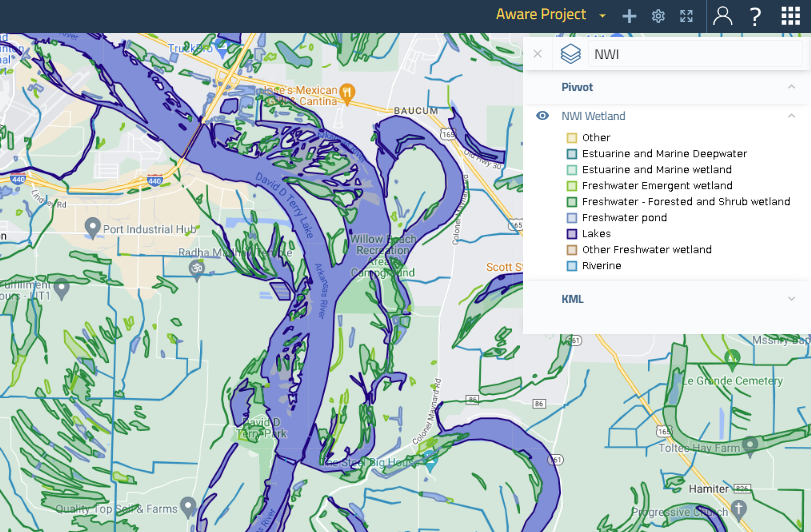Screen dimensions: 811x532
Task: Collapse the Pivvot section chevron
Action: 791,88
